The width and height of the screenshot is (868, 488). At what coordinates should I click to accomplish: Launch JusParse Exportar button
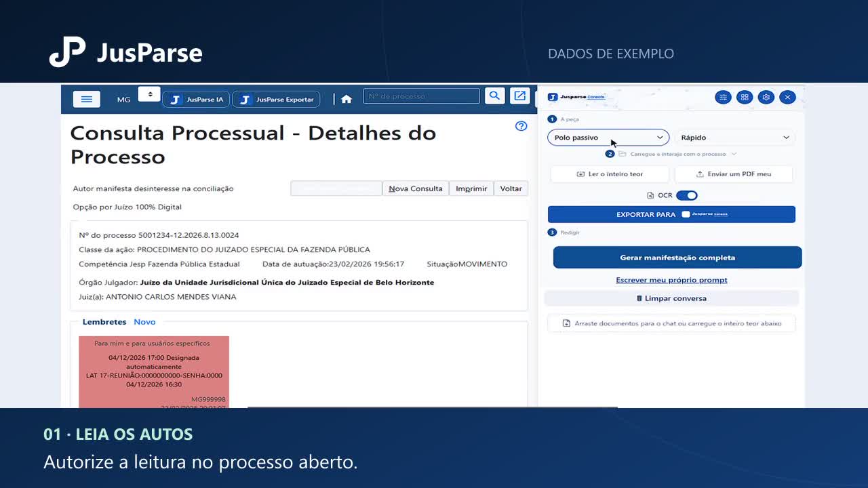point(276,100)
